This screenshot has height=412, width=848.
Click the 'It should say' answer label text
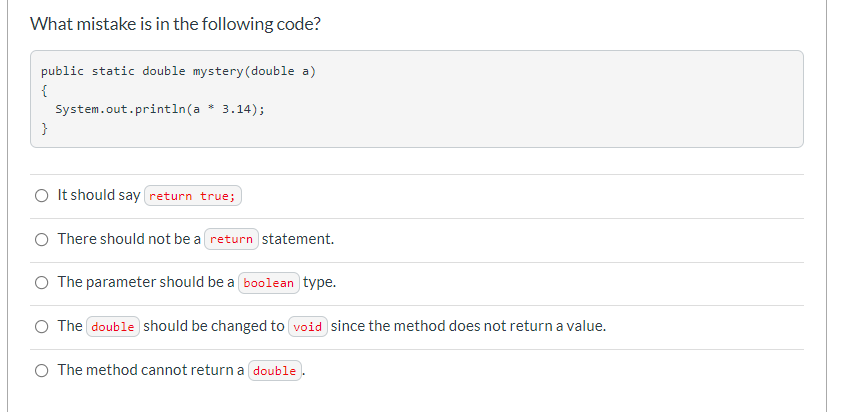pyautogui.click(x=99, y=195)
